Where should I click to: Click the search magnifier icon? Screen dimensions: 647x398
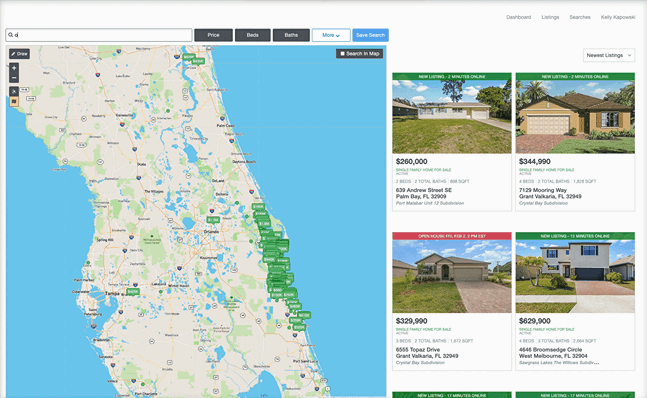[x=11, y=35]
